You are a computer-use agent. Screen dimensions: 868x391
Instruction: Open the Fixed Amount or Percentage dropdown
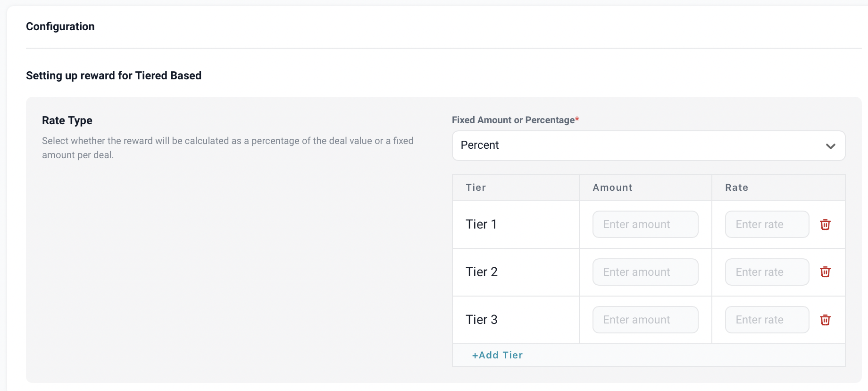point(648,145)
